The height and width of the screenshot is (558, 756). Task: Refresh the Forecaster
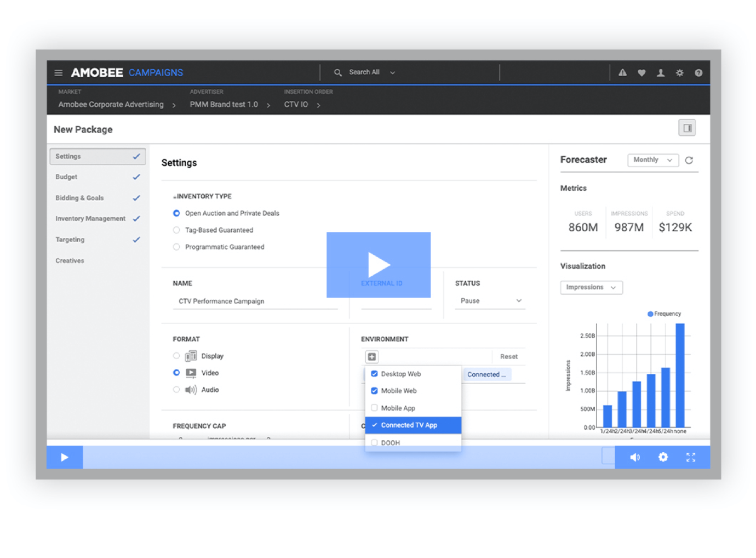click(689, 160)
